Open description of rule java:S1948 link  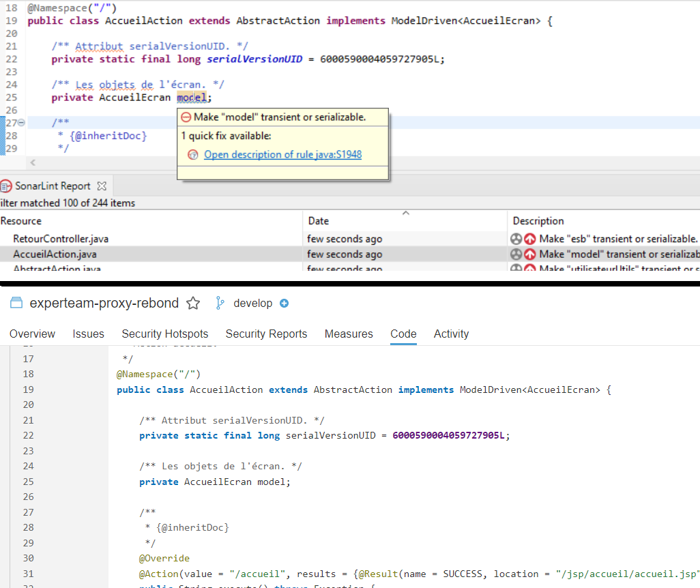click(x=282, y=155)
